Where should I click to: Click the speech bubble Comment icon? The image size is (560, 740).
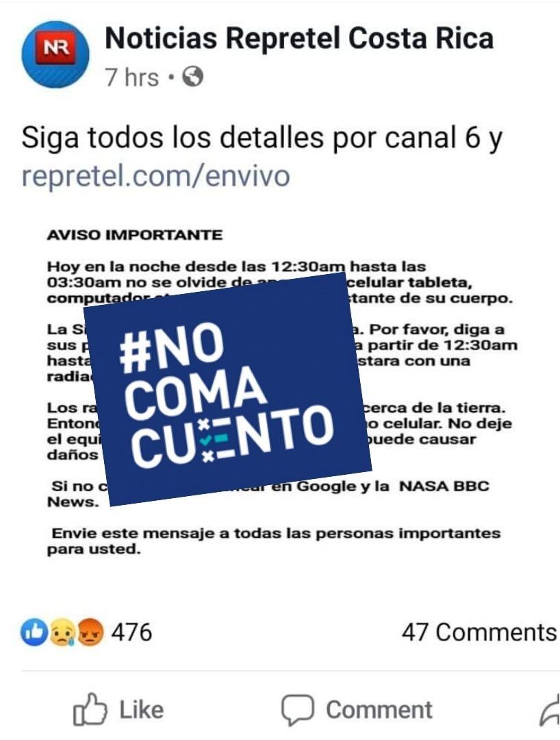(x=297, y=709)
